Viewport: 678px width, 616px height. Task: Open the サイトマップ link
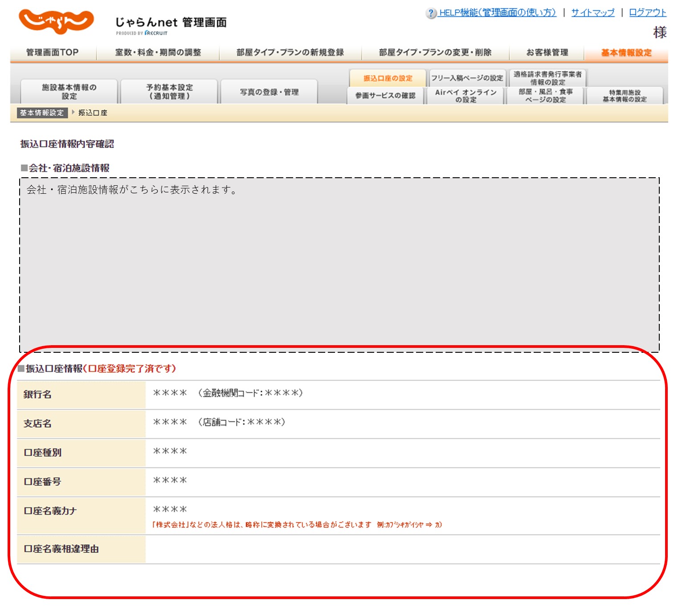pyautogui.click(x=592, y=13)
